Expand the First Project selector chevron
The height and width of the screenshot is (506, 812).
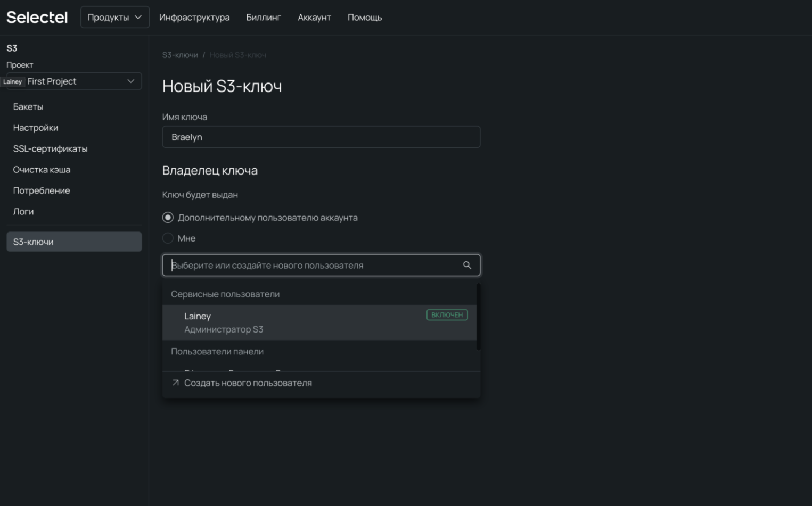130,81
